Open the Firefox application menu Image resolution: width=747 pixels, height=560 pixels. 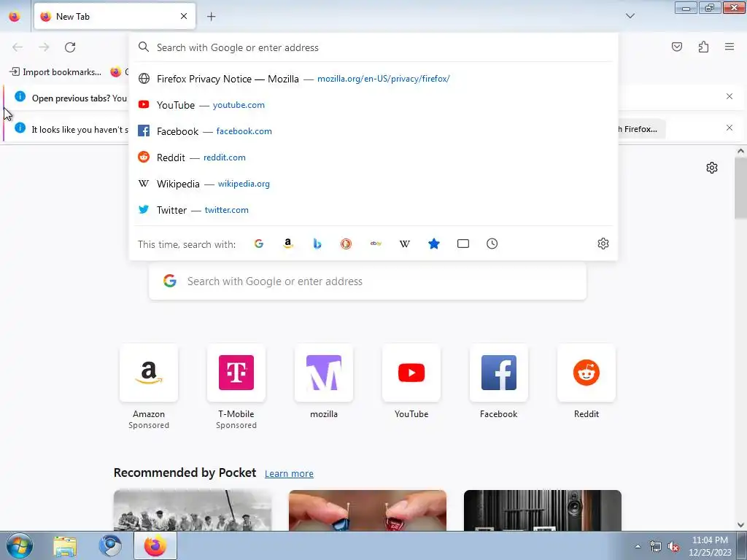pos(729,47)
